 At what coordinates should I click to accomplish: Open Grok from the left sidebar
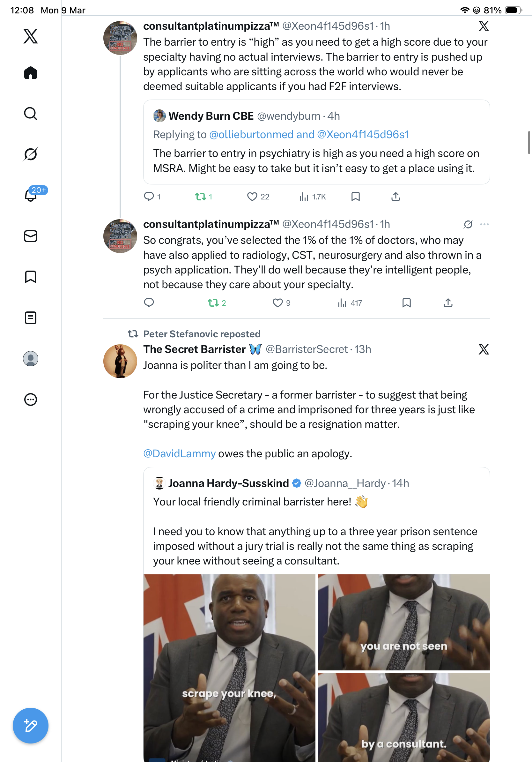(31, 154)
